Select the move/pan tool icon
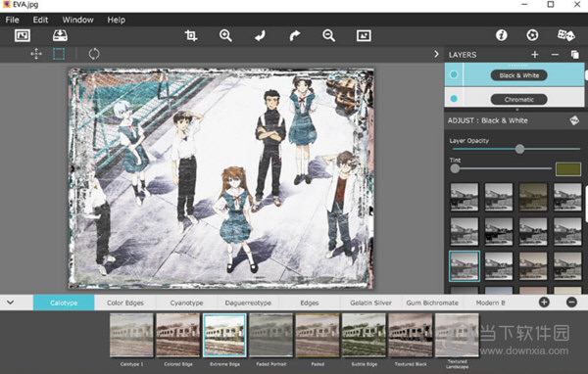 tap(36, 54)
